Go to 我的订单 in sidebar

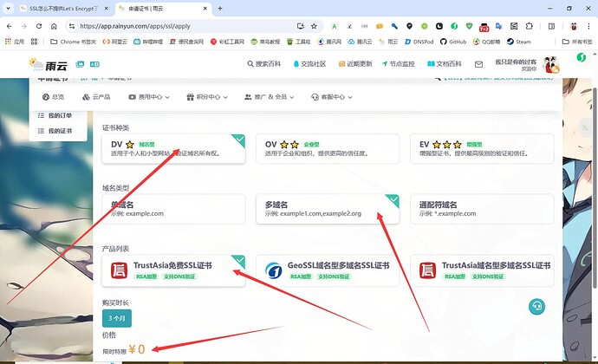55,115
